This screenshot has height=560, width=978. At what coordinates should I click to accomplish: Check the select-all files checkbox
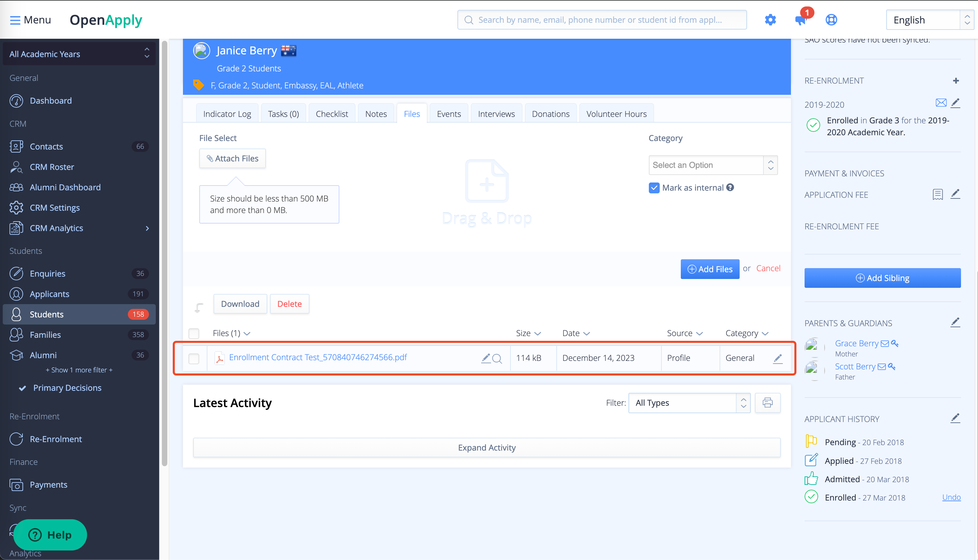tap(194, 333)
